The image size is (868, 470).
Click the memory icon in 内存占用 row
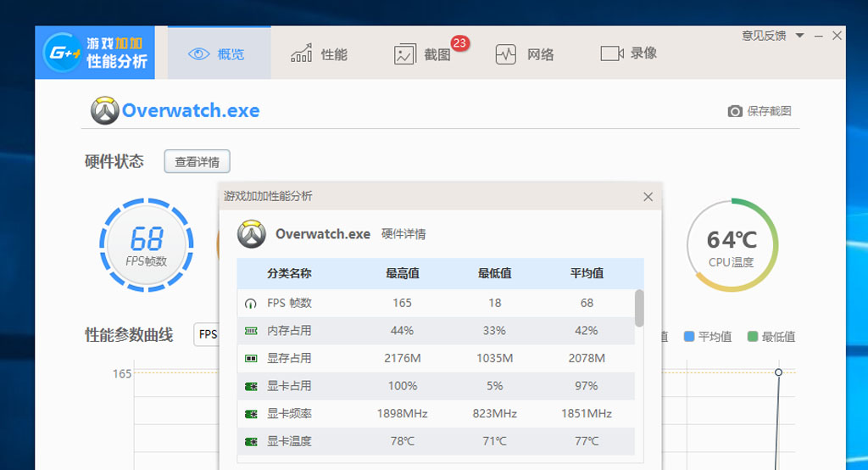point(251,331)
